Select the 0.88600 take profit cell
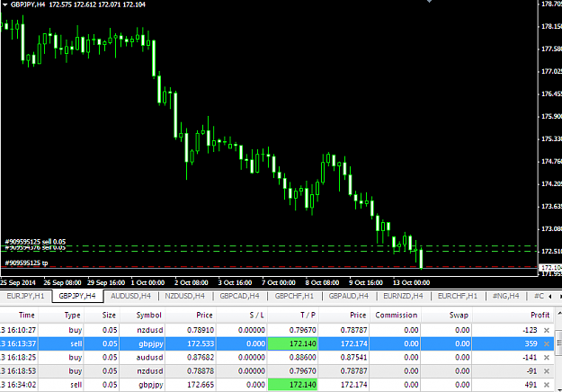Image resolution: width=562 pixels, height=392 pixels. click(293, 357)
